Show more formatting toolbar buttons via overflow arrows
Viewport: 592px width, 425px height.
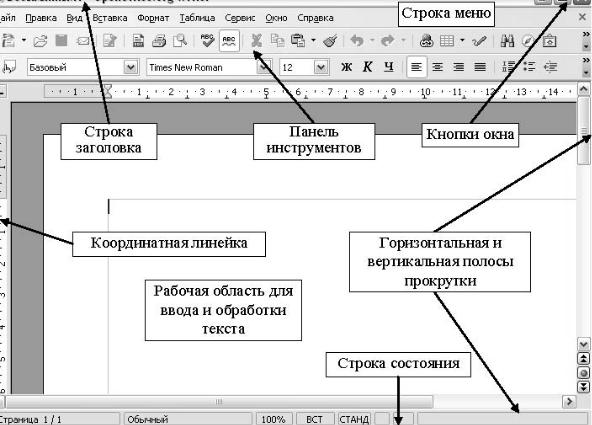coord(586,60)
